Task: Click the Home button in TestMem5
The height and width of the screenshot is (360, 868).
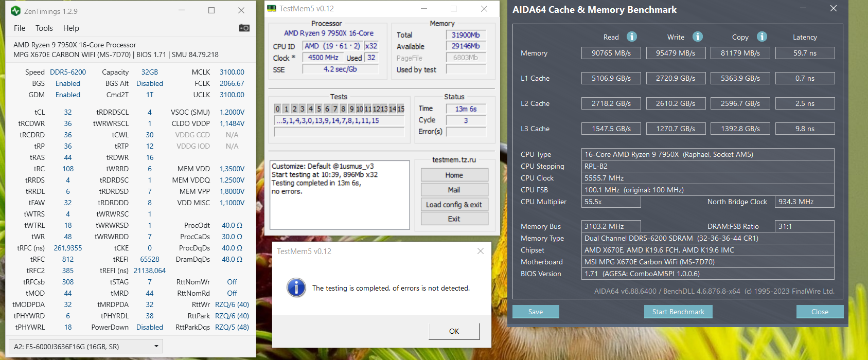Action: 454,175
